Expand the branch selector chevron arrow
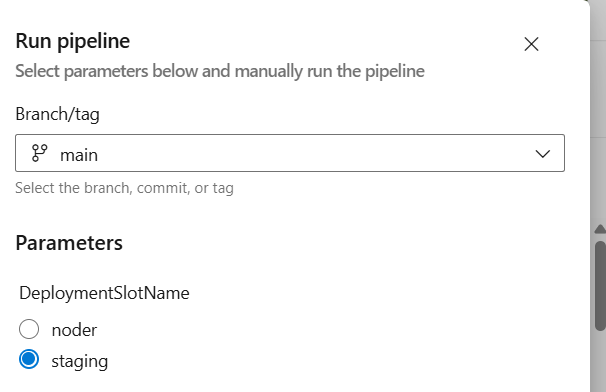606x392 pixels. 543,154
